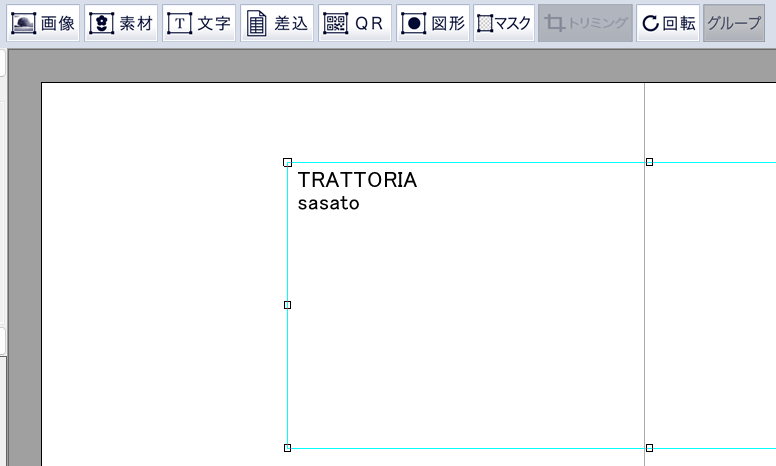Insert a QR code with QR button

point(355,23)
